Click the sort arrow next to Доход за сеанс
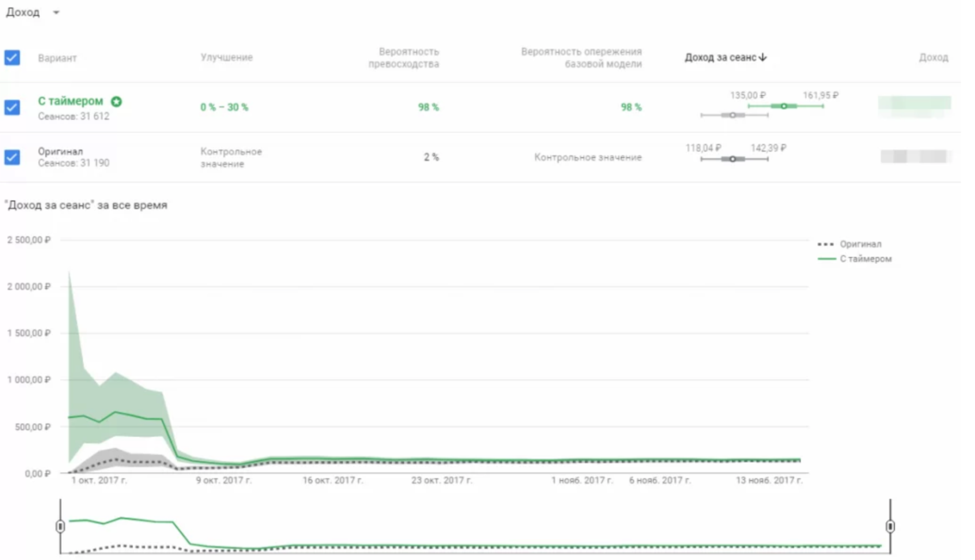This screenshot has width=975, height=560. [x=763, y=58]
